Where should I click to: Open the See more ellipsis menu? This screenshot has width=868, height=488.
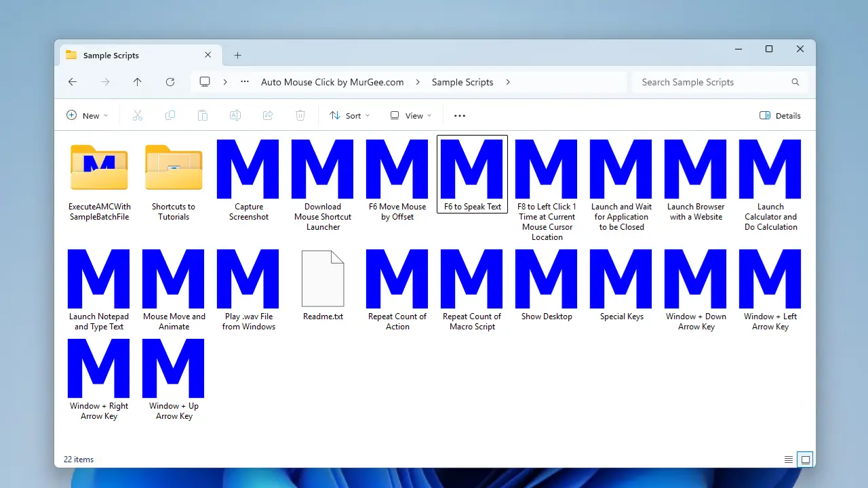(x=460, y=116)
